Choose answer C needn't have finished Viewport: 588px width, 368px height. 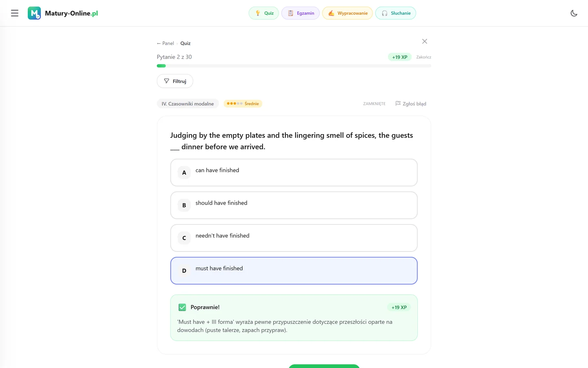pos(294,238)
